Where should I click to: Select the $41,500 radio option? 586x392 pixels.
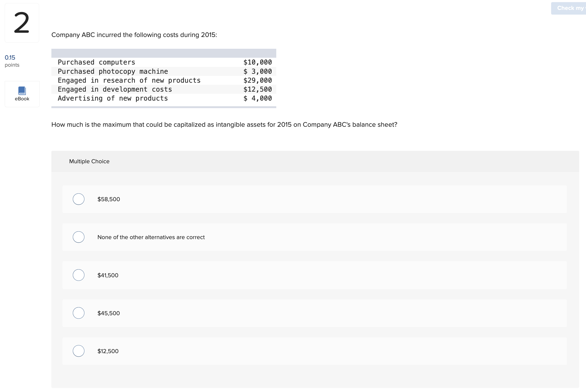(x=78, y=275)
